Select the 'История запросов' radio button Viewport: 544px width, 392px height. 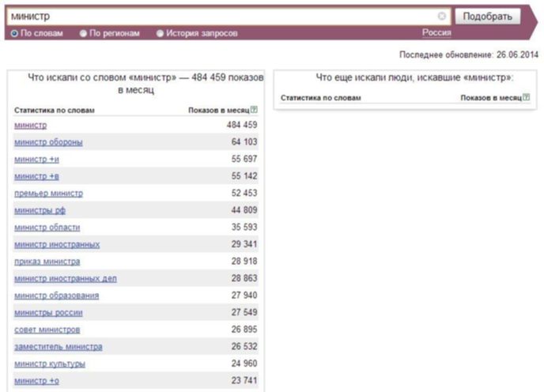coord(160,34)
